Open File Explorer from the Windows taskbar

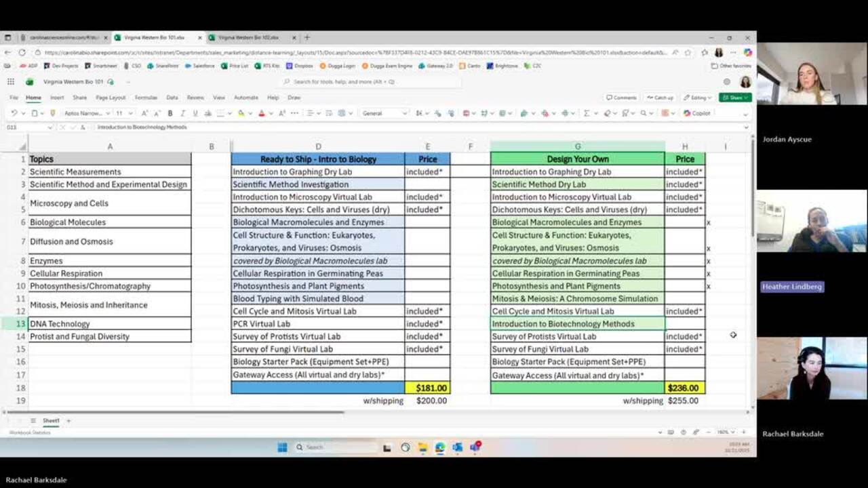point(422,447)
